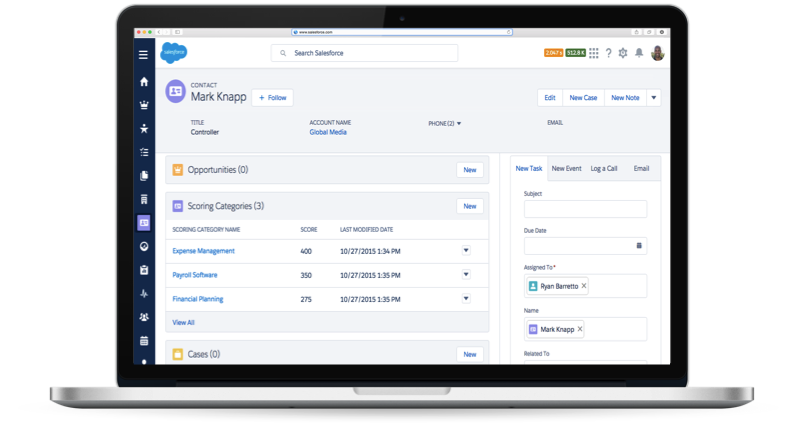Open the Due Date calendar picker icon
The width and height of the screenshot is (801, 429).
tap(639, 246)
